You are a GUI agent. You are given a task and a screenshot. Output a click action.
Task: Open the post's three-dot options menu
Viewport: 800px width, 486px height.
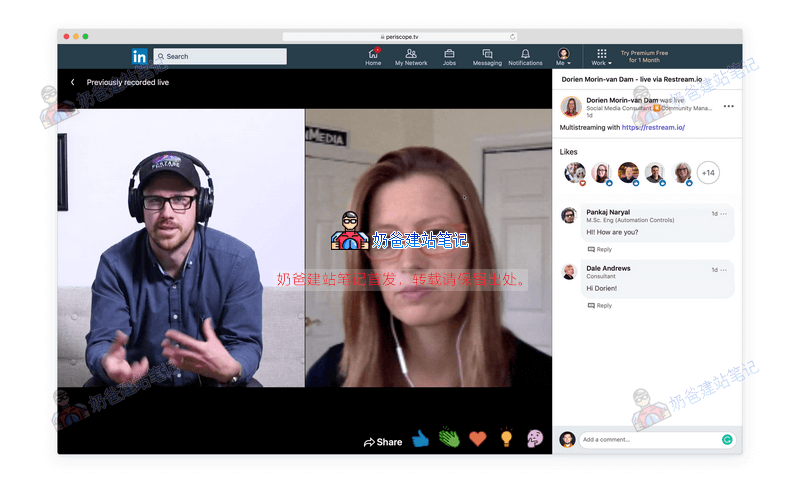tap(728, 106)
